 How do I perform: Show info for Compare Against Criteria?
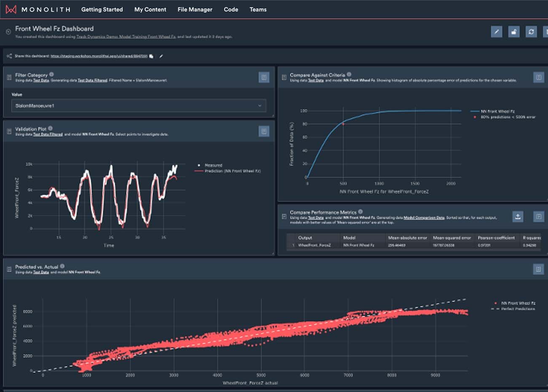[349, 74]
